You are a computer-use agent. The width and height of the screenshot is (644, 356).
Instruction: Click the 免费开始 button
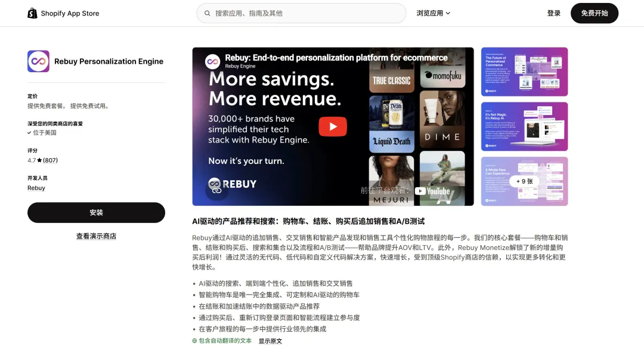[595, 13]
